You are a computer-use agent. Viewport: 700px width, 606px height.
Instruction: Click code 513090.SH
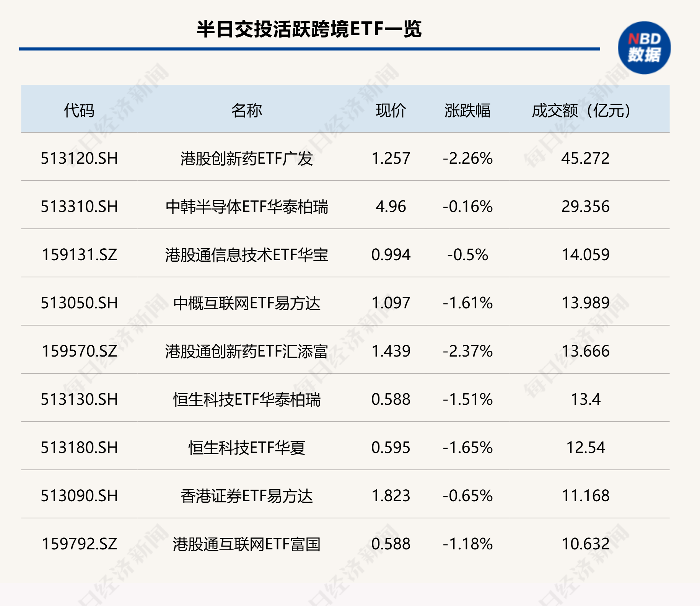tap(79, 496)
